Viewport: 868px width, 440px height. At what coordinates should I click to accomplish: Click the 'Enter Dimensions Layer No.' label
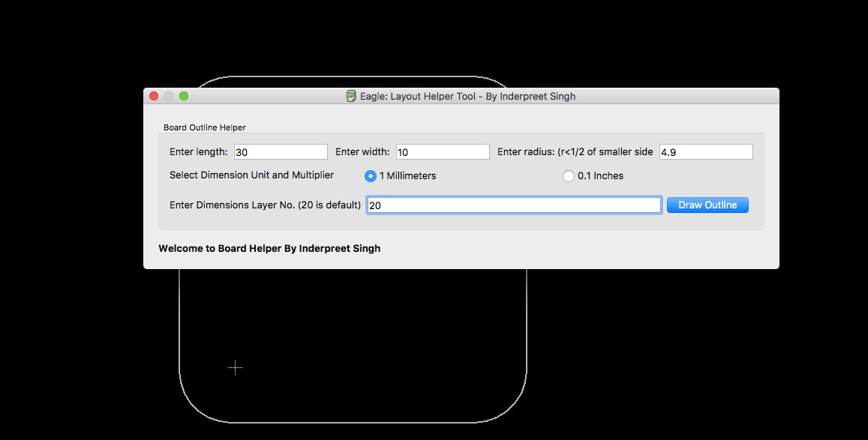coord(265,205)
